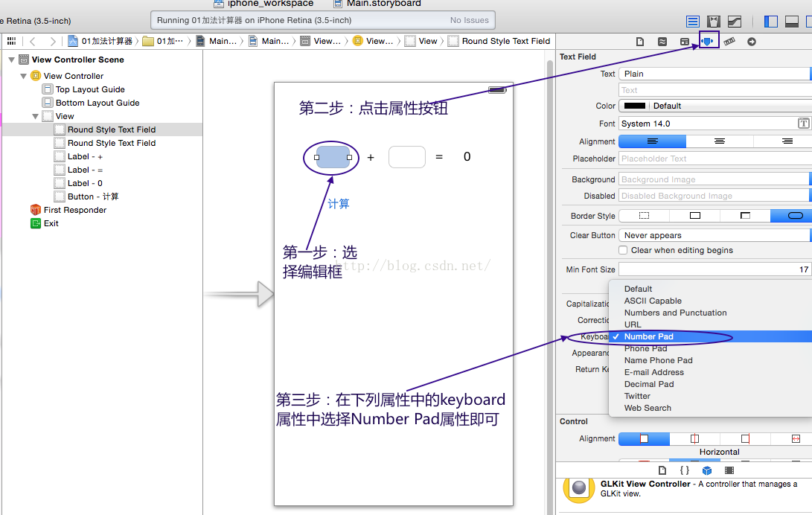Image resolution: width=812 pixels, height=515 pixels.
Task: Collapse the View Controller disclosure triangle
Action: [x=23, y=76]
